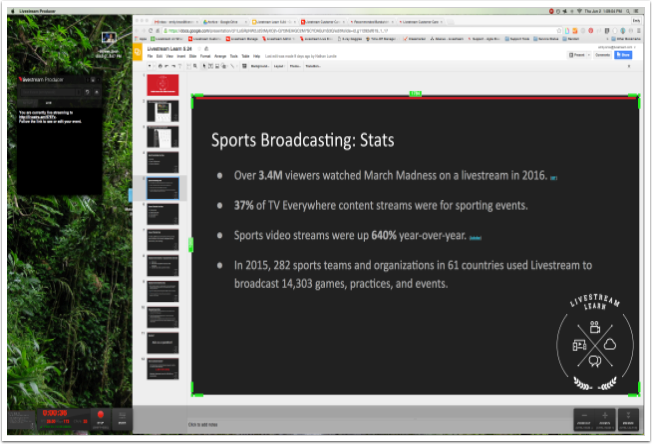This screenshot has height=444, width=652.
Task: Select the last slide thumbnail in filmstrip
Action: click(x=163, y=369)
